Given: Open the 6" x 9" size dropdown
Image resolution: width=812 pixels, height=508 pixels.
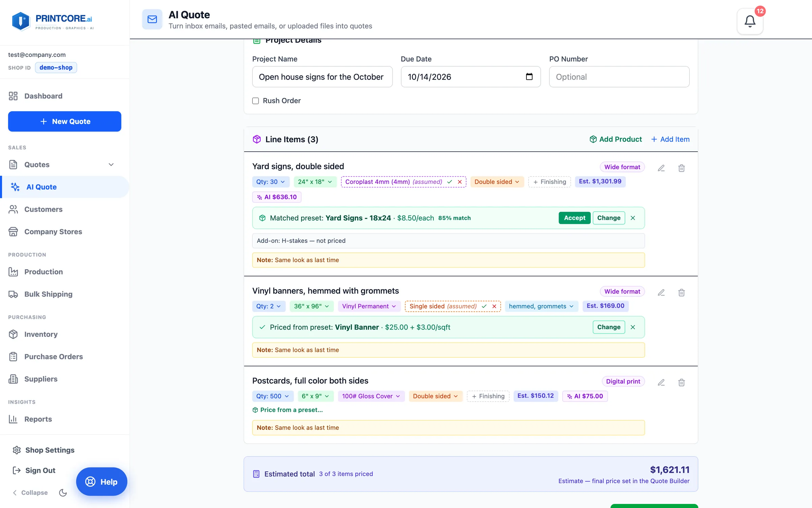Looking at the screenshot, I should (316, 396).
